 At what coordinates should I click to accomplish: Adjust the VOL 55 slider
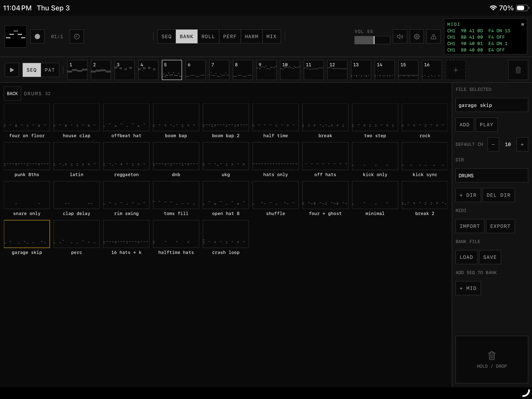click(x=372, y=40)
